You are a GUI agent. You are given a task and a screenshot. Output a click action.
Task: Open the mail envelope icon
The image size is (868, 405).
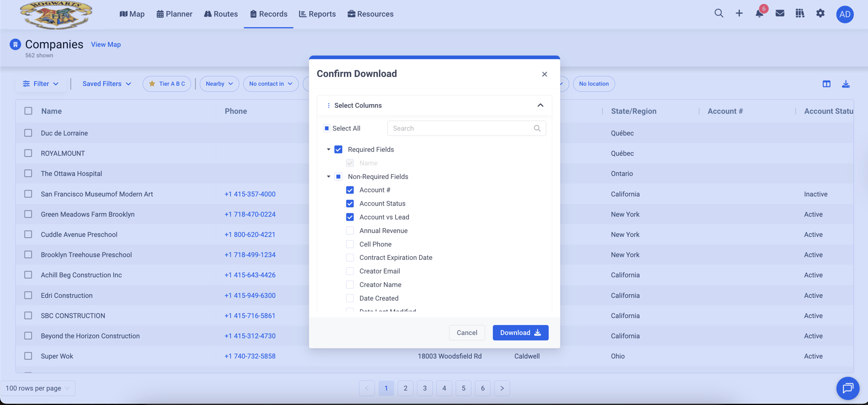pyautogui.click(x=779, y=13)
